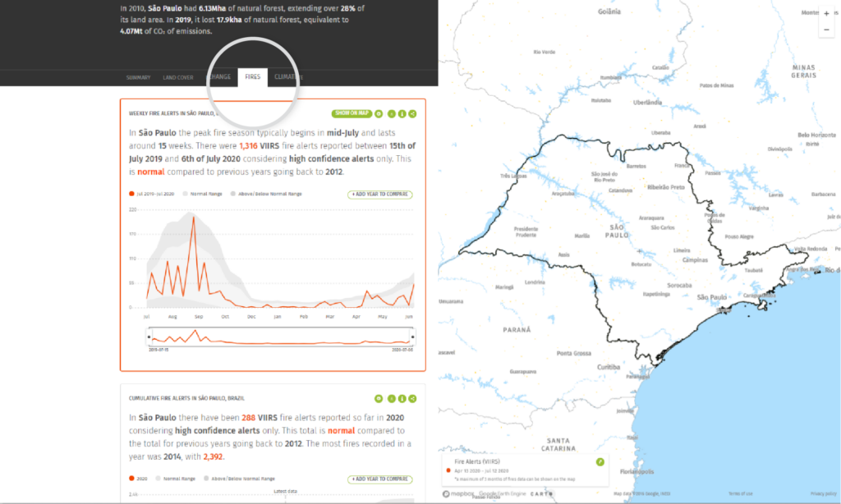Zoom out on the map

826,30
